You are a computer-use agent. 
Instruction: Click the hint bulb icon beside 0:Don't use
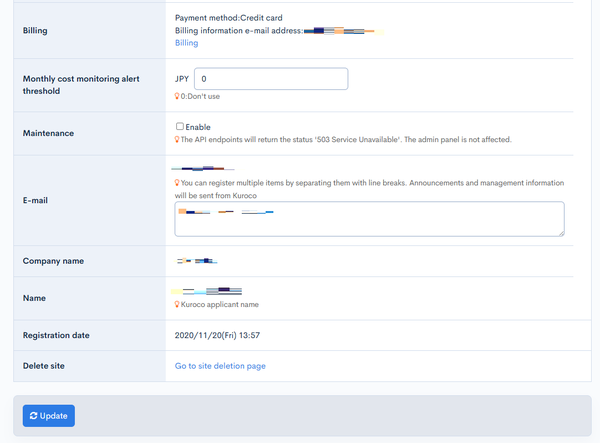click(x=177, y=96)
